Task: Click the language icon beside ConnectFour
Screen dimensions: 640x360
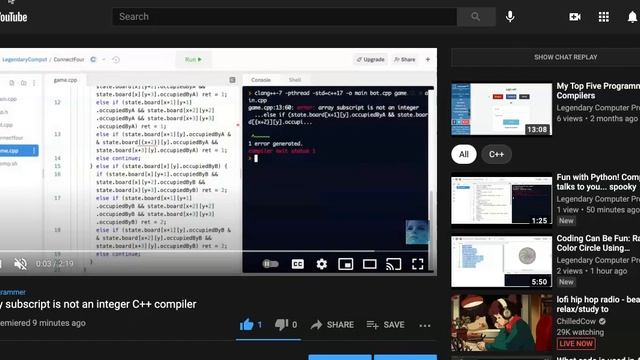Action: [93, 60]
